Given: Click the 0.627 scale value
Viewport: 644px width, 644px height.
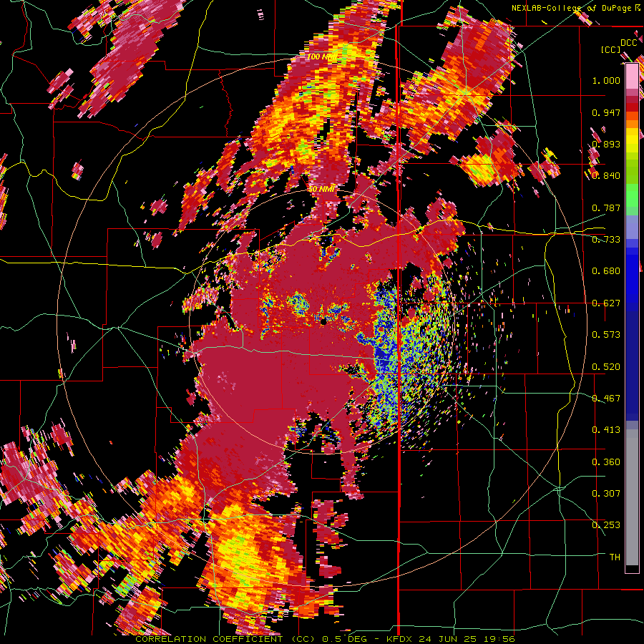Looking at the screenshot, I should tap(606, 303).
